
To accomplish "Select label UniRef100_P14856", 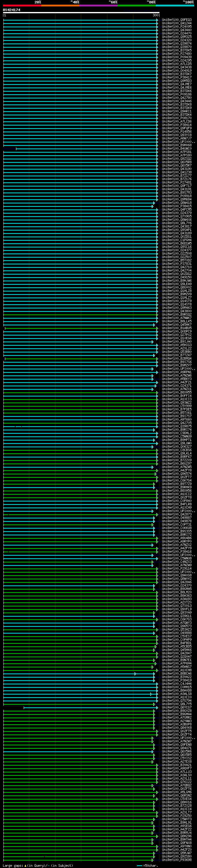I will pos(177,131).
